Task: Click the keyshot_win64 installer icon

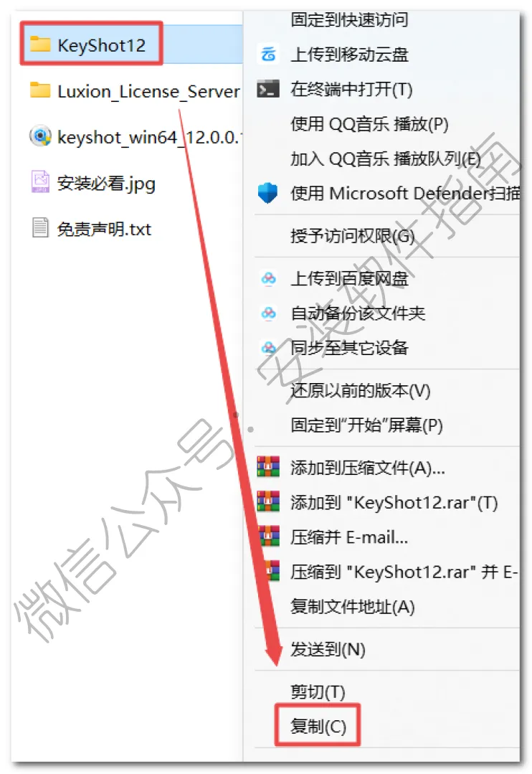Action: tap(40, 136)
